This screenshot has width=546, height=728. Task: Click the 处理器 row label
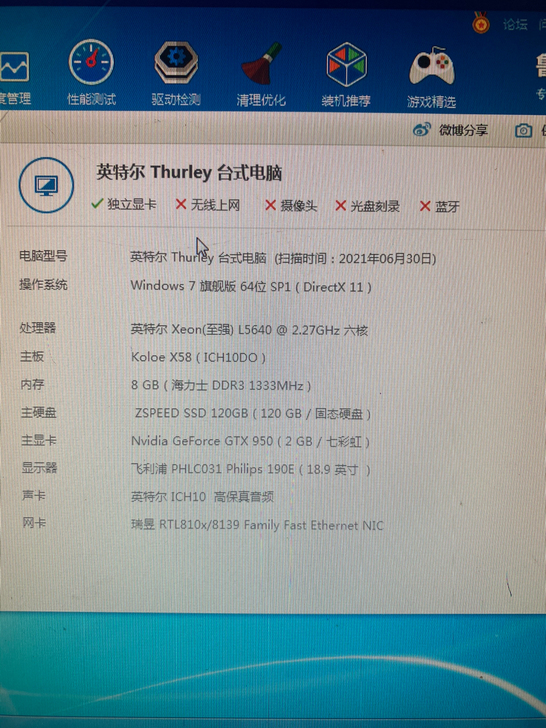tap(38, 328)
